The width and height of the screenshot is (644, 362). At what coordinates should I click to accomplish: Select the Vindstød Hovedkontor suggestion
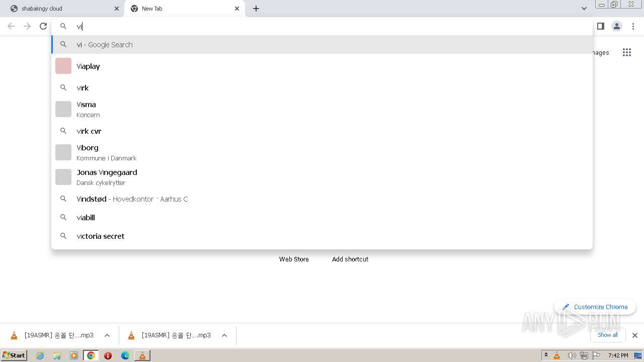click(x=322, y=199)
